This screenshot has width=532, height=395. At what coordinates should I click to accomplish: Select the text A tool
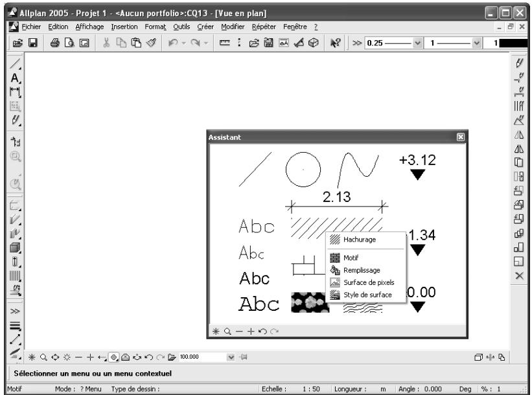tap(15, 78)
